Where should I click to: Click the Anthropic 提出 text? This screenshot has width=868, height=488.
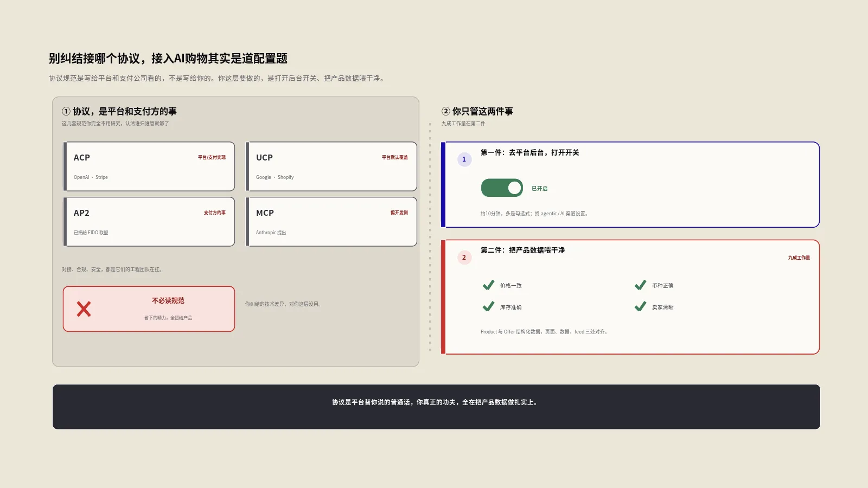271,233
